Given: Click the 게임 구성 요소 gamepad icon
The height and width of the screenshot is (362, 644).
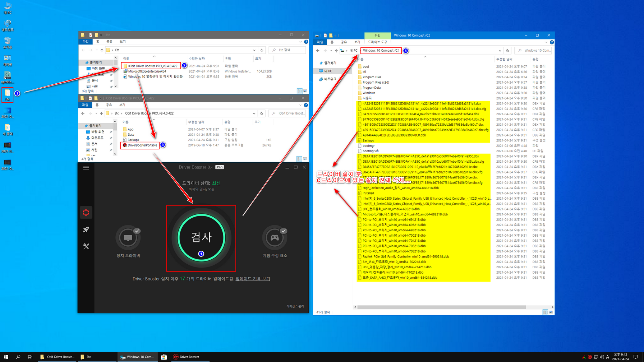Looking at the screenshot, I should coord(275,237).
